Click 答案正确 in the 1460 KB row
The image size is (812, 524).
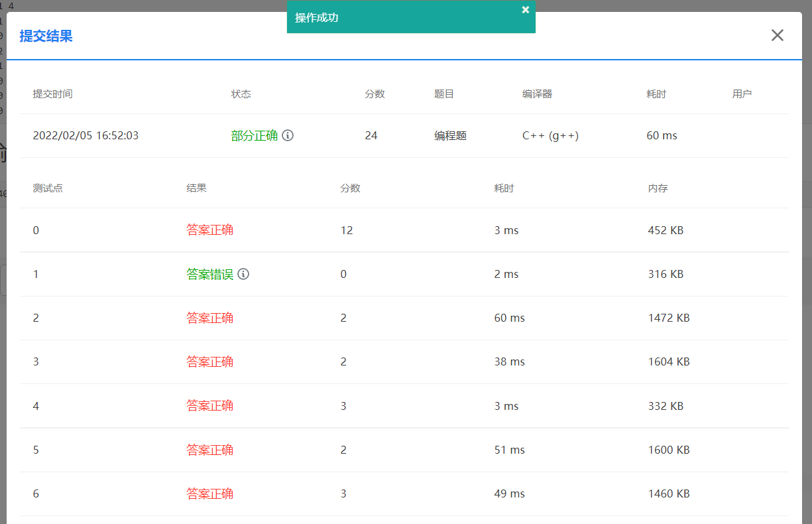click(210, 493)
